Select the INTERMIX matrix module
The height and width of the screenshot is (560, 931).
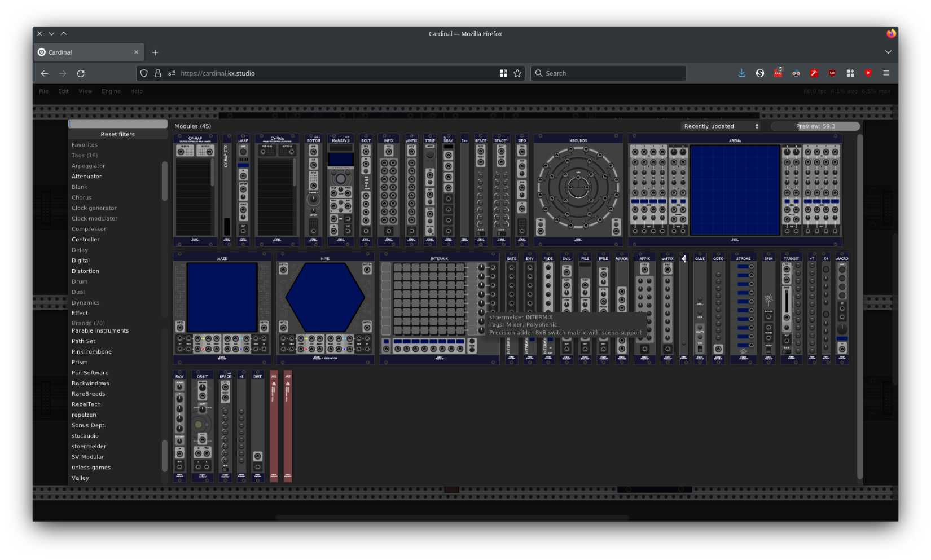(440, 308)
